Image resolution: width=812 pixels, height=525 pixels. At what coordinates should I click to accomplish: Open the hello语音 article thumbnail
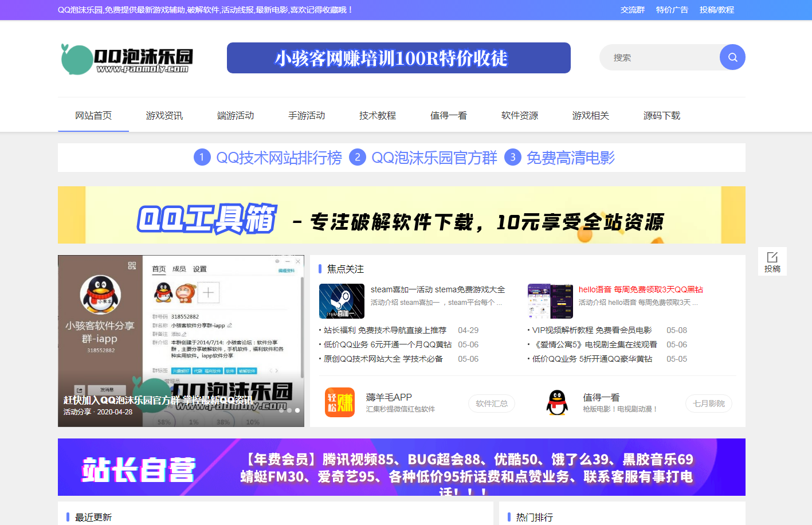tap(550, 301)
